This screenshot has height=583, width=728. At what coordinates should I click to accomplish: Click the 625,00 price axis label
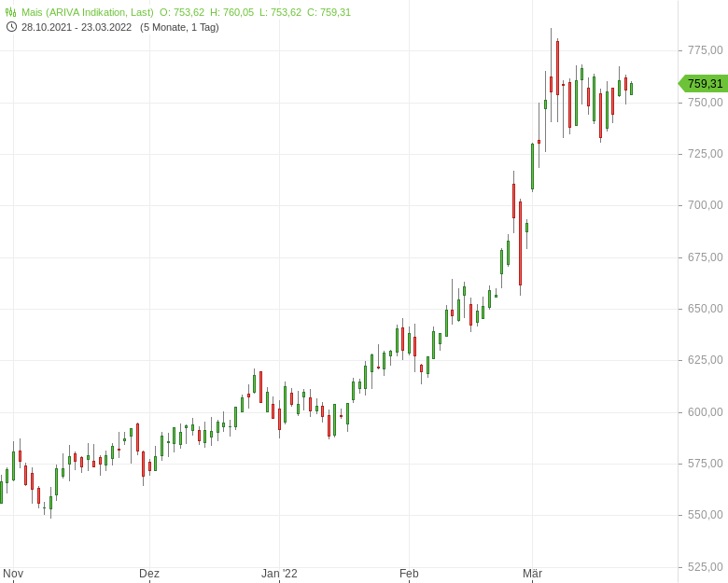(706, 360)
